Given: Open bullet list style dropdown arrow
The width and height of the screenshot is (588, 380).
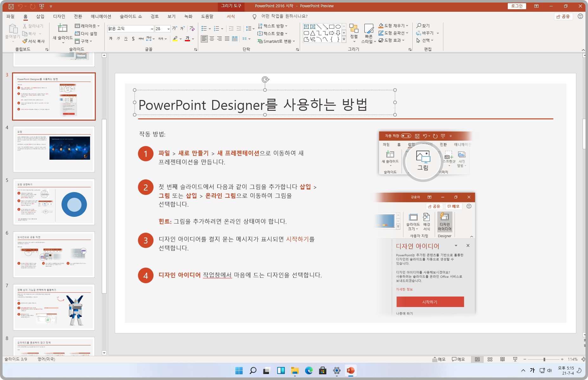Looking at the screenshot, I should coord(210,29).
